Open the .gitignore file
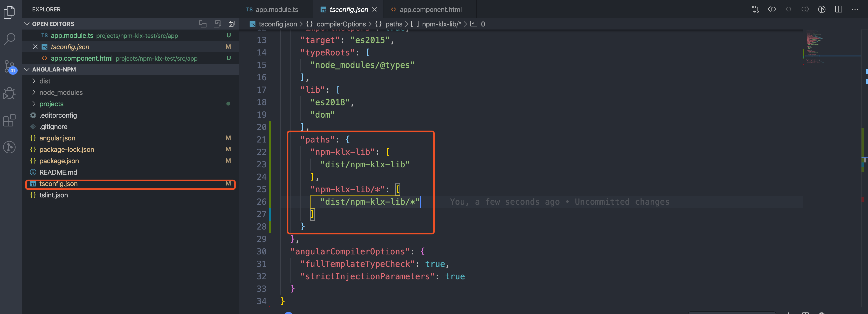Screen dimensions: 868x314 tap(130, 126)
